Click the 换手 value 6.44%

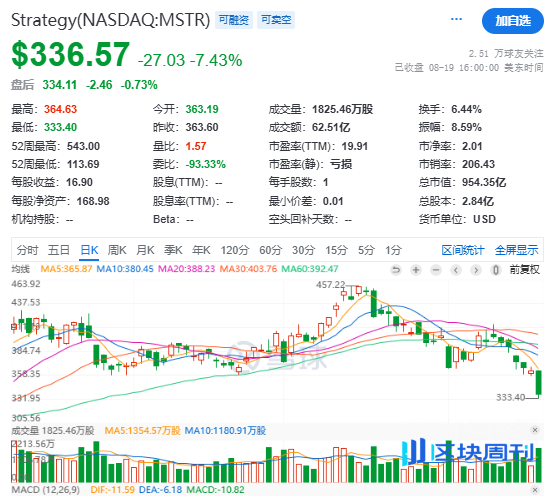pyautogui.click(x=466, y=109)
